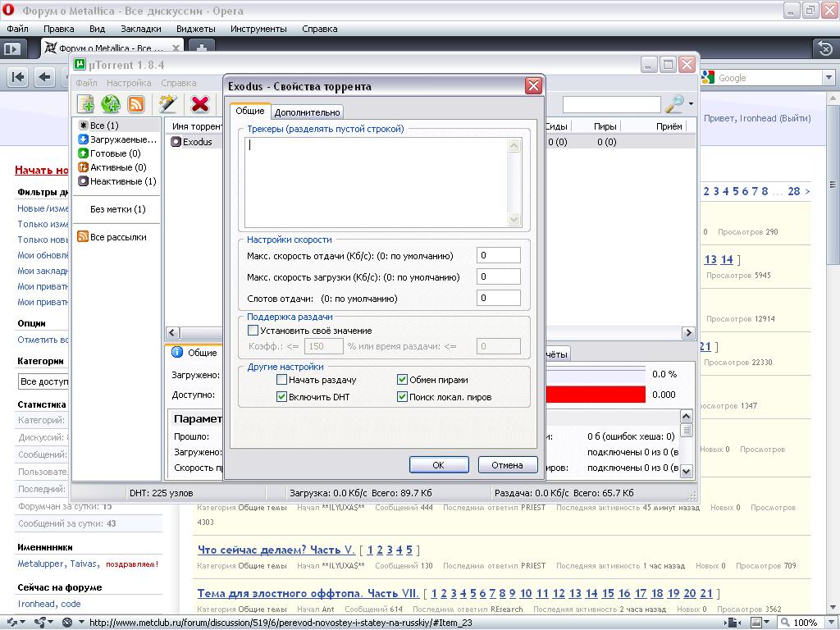Screen dimensions: 840x630
Task: Expand the µTorrent search provider dropdown arrow
Action: pyautogui.click(x=691, y=105)
